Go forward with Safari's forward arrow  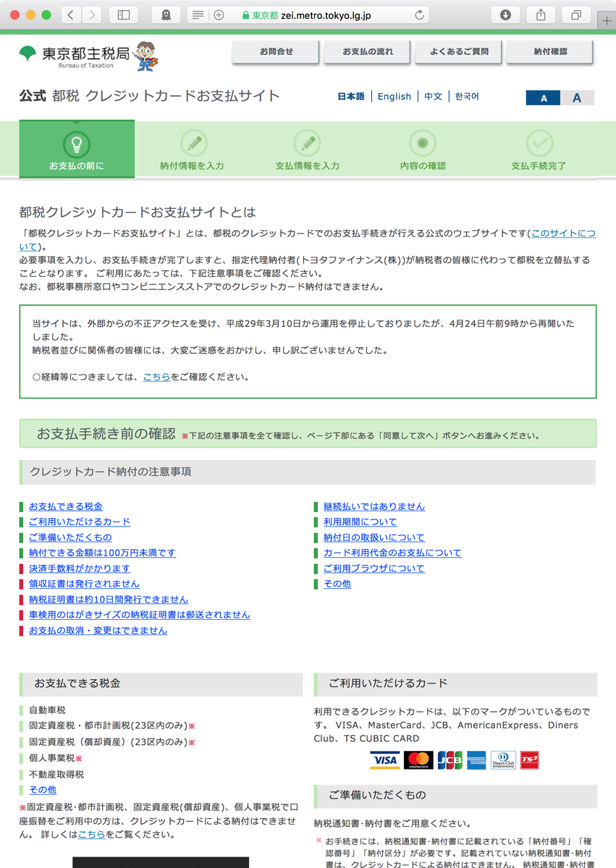(x=91, y=14)
